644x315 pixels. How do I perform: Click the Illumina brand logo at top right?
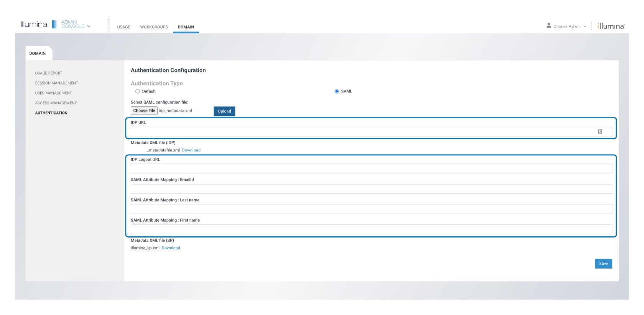click(611, 26)
